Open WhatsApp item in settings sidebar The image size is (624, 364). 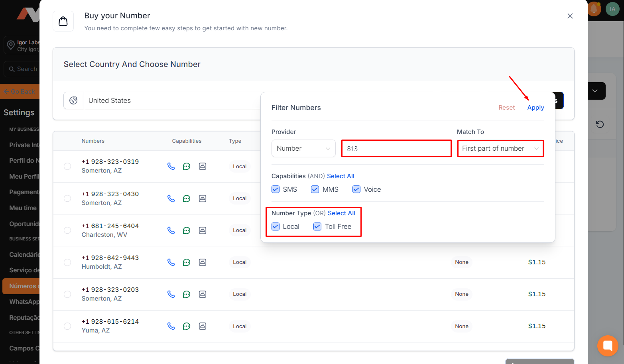click(x=24, y=302)
